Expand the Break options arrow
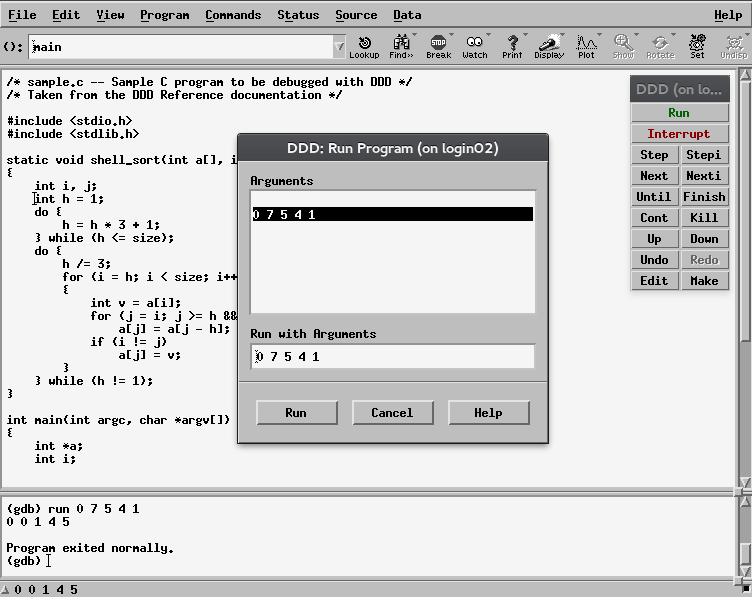The height and width of the screenshot is (597, 752). 451,35
